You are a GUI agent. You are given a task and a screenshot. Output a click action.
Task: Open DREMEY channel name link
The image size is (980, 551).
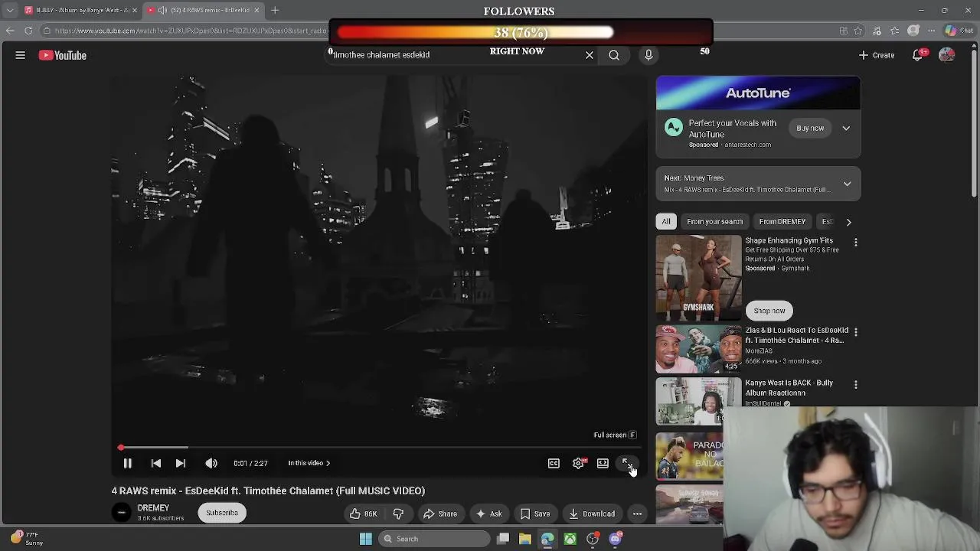[153, 508]
